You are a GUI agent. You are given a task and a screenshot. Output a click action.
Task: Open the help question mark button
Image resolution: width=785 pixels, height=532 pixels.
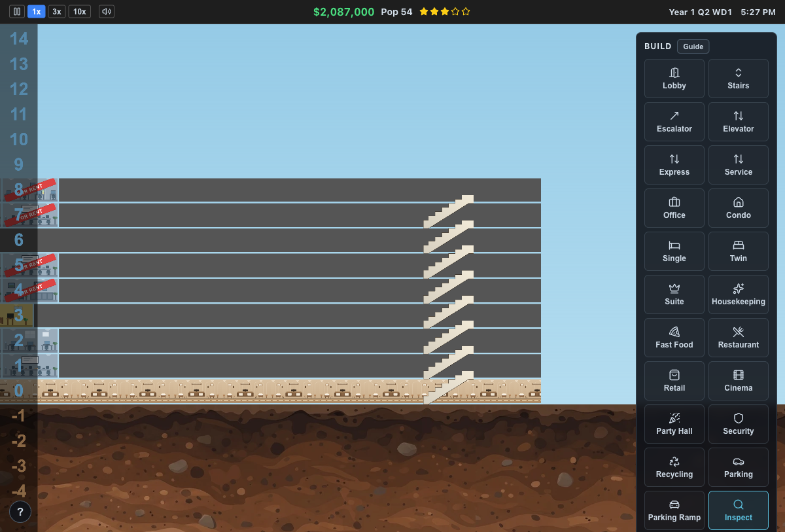(20, 512)
